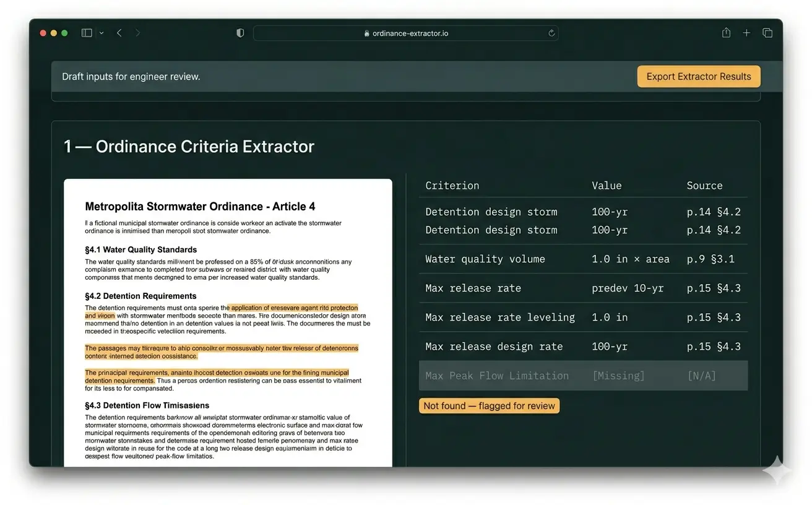This screenshot has width=812, height=505.
Task: Click the red close window button
Action: (43, 33)
